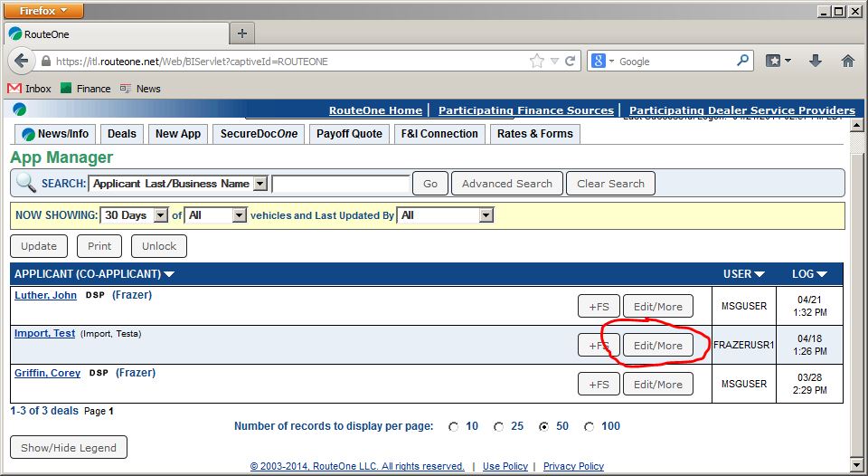Open the F&I Connection tab
868x476 pixels.
tap(439, 134)
